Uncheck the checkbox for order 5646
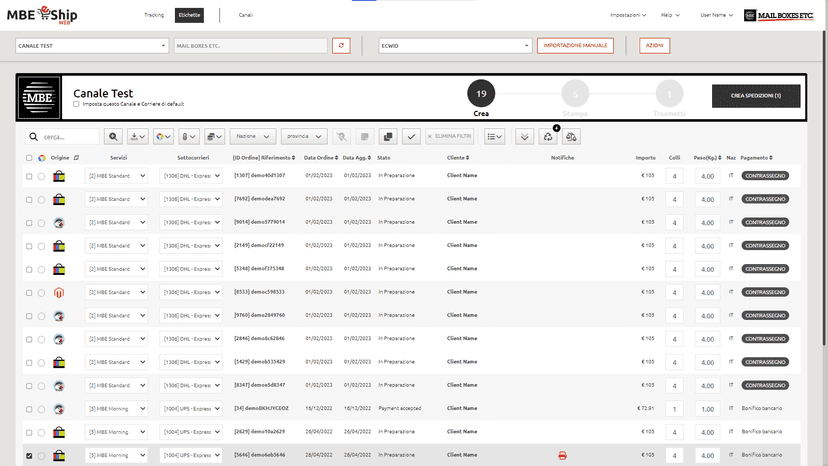Viewport: 828px width, 466px height. 29,455
